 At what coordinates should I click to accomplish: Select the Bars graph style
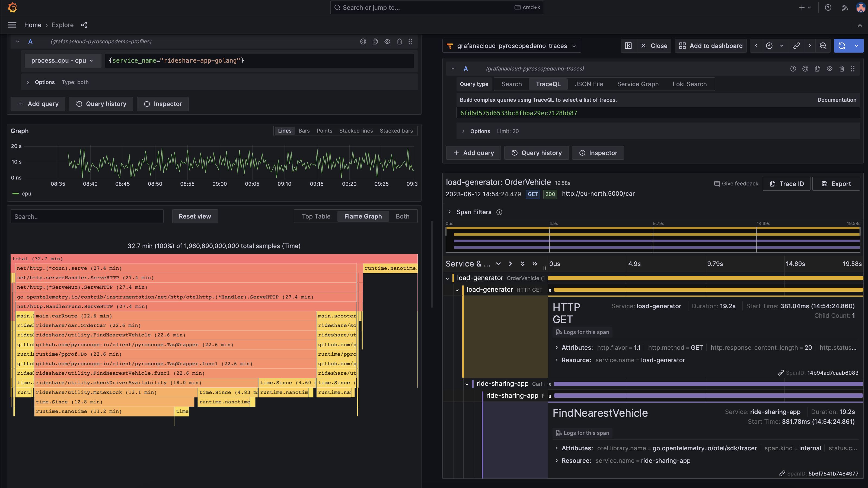tap(304, 131)
